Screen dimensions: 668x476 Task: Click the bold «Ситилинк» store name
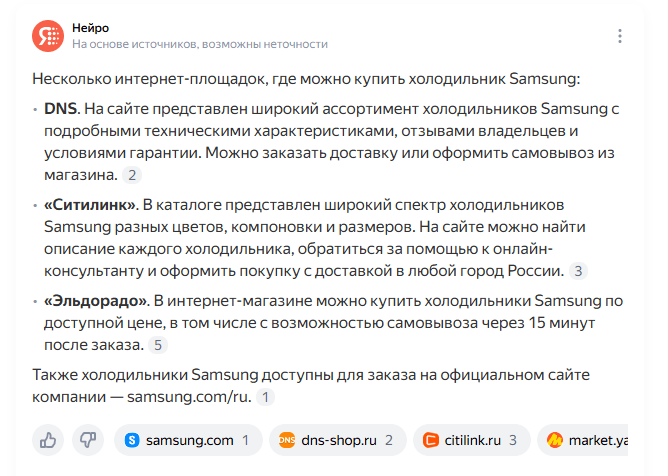coord(91,204)
